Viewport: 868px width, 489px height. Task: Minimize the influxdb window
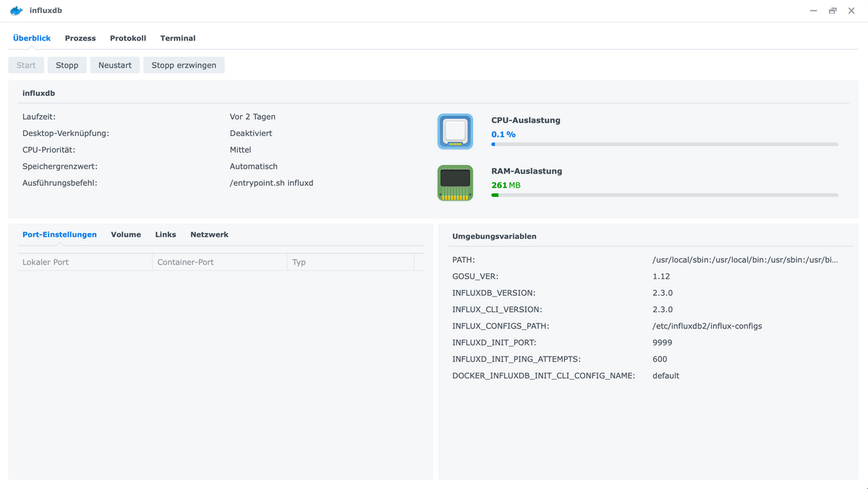click(x=814, y=11)
